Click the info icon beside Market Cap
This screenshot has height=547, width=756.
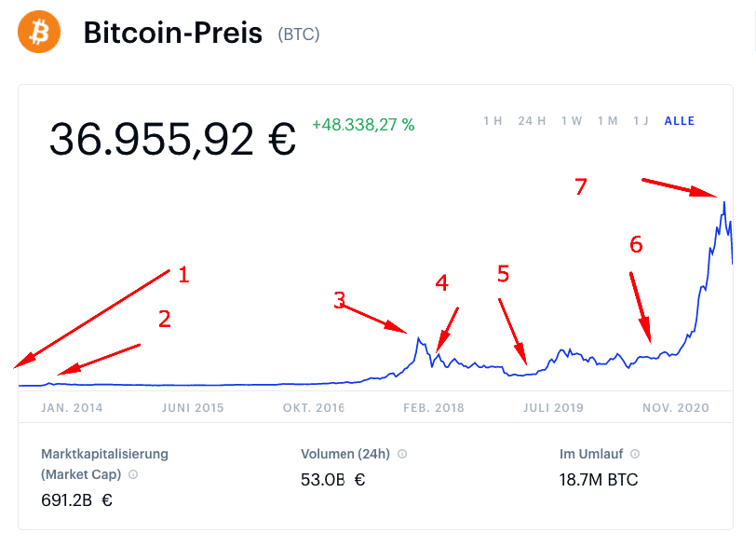click(x=133, y=474)
